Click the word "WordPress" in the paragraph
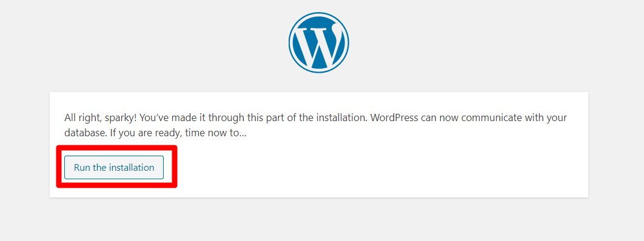 click(x=390, y=118)
